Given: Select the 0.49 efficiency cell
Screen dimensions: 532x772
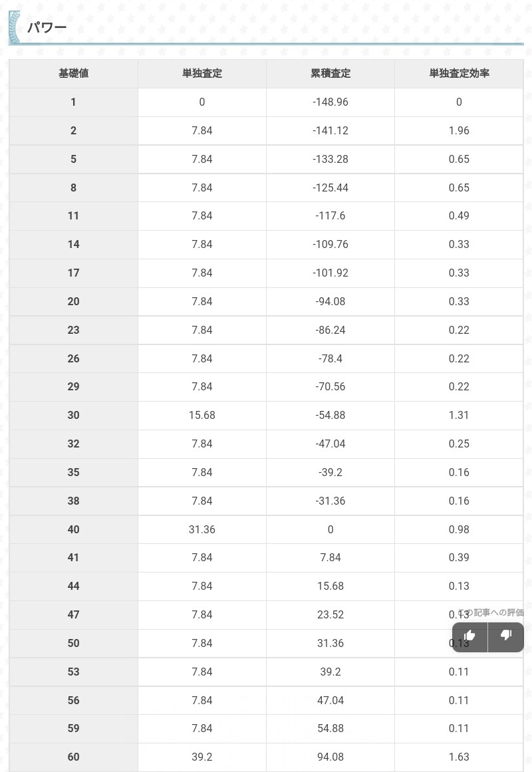Looking at the screenshot, I should click(x=459, y=216).
